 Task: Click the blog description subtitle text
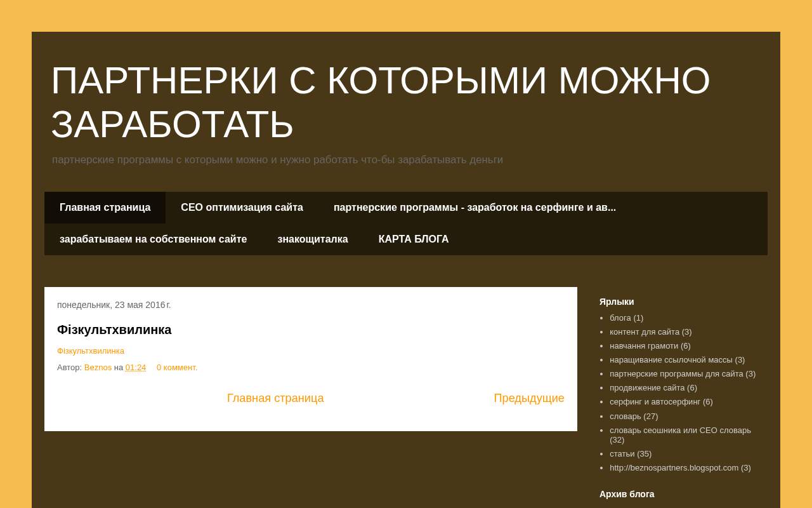[x=277, y=160]
